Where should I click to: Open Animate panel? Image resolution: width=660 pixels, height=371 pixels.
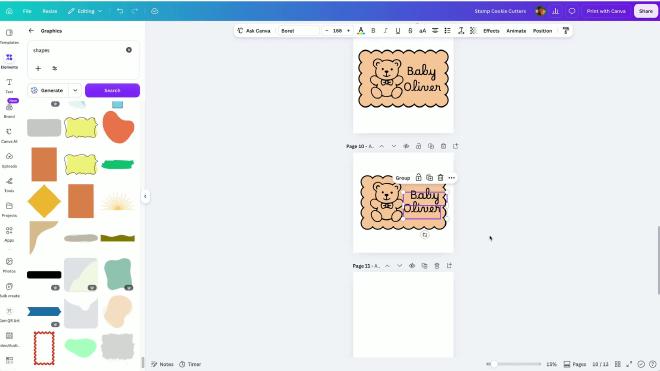coord(516,31)
